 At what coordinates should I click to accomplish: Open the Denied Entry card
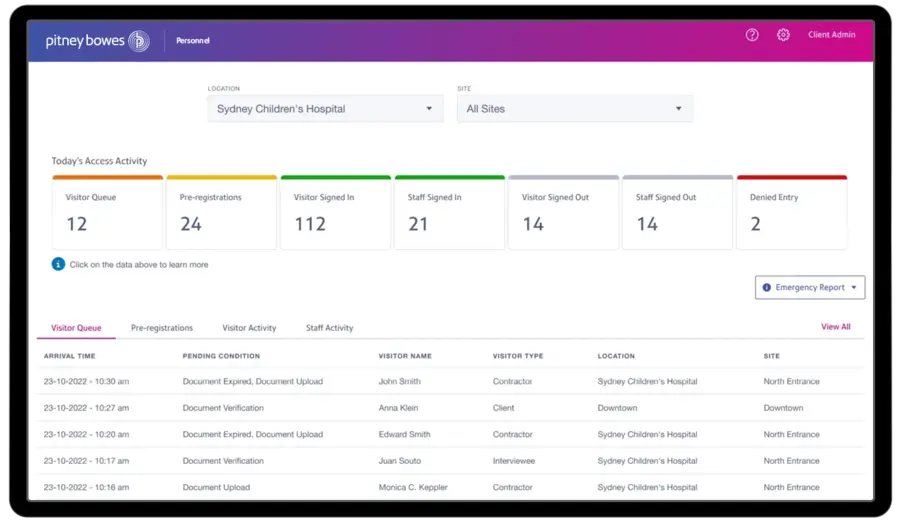point(791,213)
